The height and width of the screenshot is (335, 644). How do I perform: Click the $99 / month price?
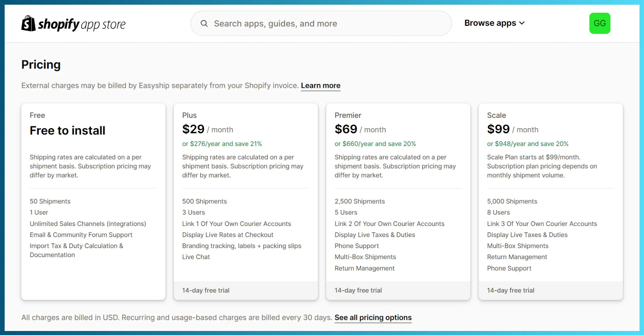pos(513,129)
